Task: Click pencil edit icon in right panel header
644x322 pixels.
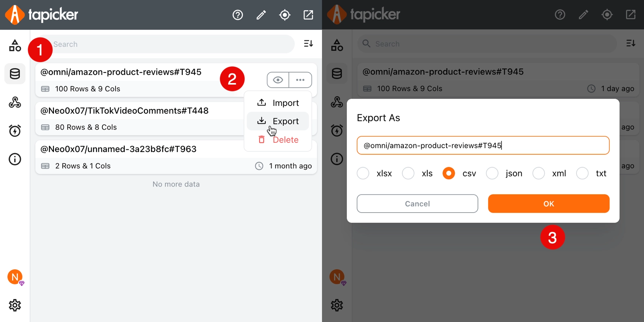Action: (x=583, y=15)
